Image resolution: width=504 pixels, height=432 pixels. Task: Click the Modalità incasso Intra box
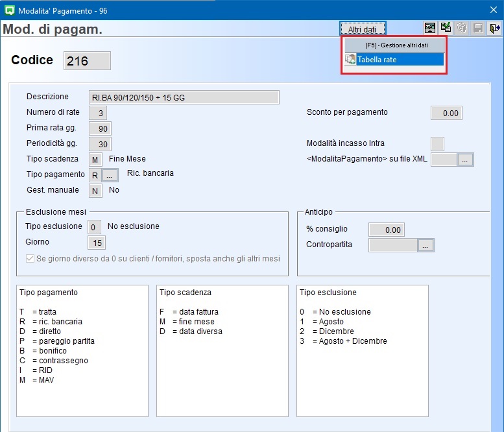438,144
